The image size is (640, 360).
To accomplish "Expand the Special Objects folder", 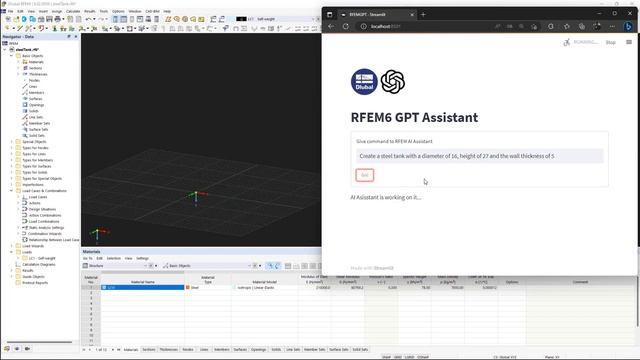I will pyautogui.click(x=11, y=142).
